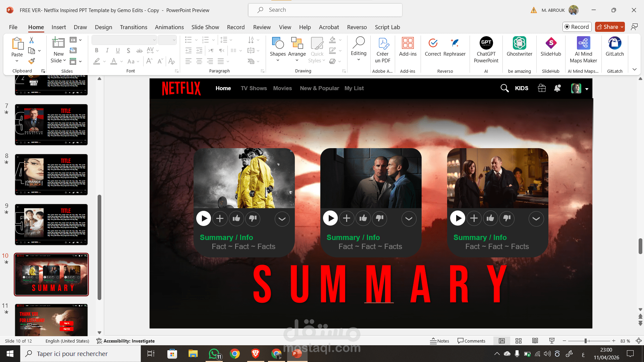Click the TV Shows link on the slide
The height and width of the screenshot is (362, 644).
[254, 88]
